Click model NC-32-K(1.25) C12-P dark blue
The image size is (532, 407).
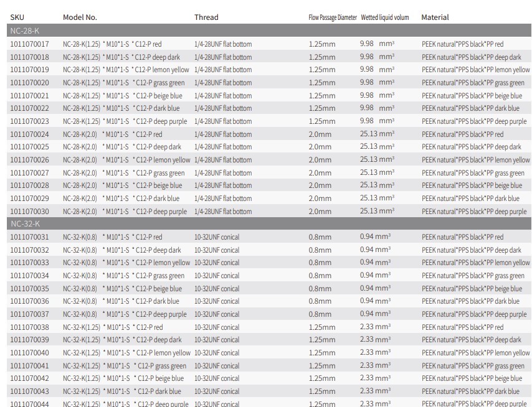122,391
